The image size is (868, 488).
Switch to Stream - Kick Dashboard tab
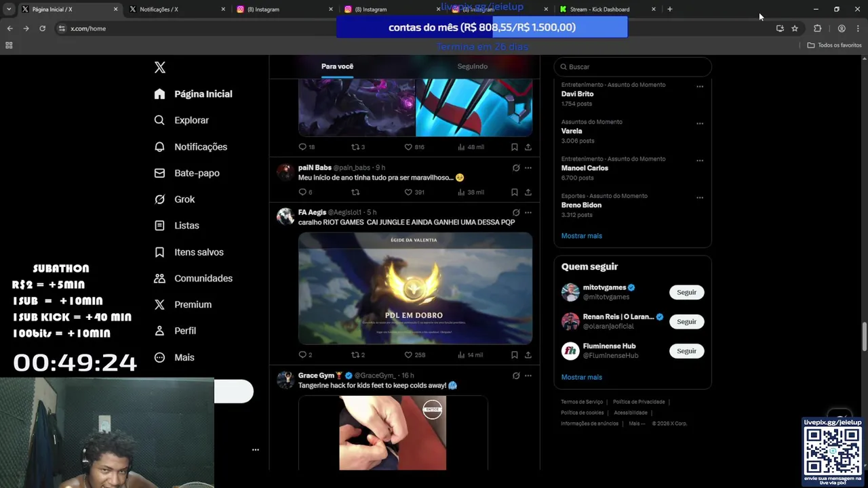pos(607,9)
